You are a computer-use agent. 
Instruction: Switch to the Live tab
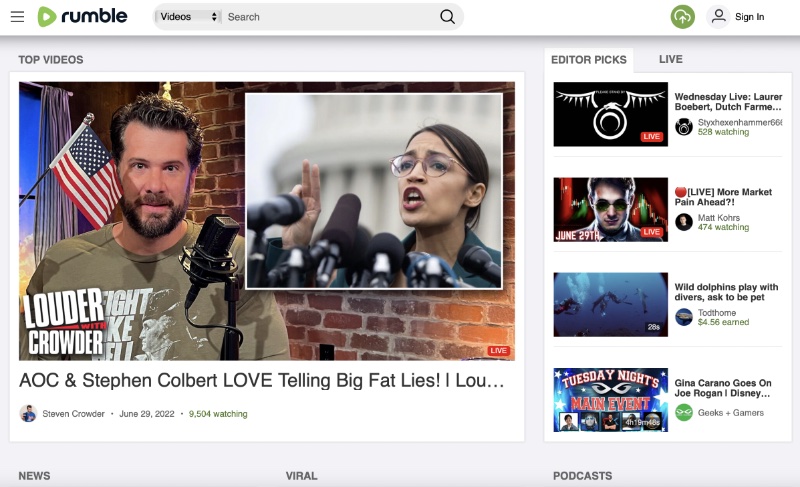[670, 59]
